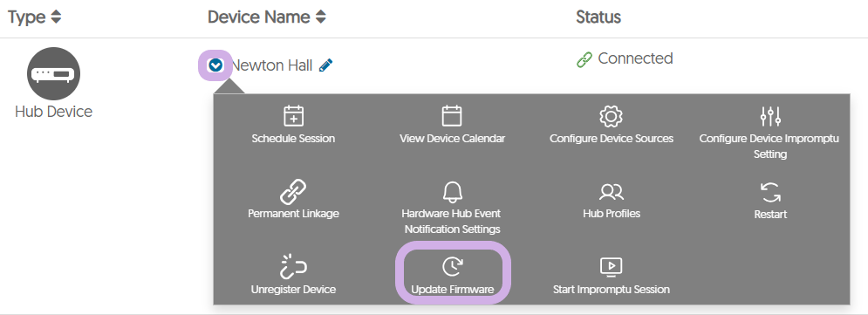868x315 pixels.
Task: Click the Newton Hall device name
Action: tap(271, 65)
